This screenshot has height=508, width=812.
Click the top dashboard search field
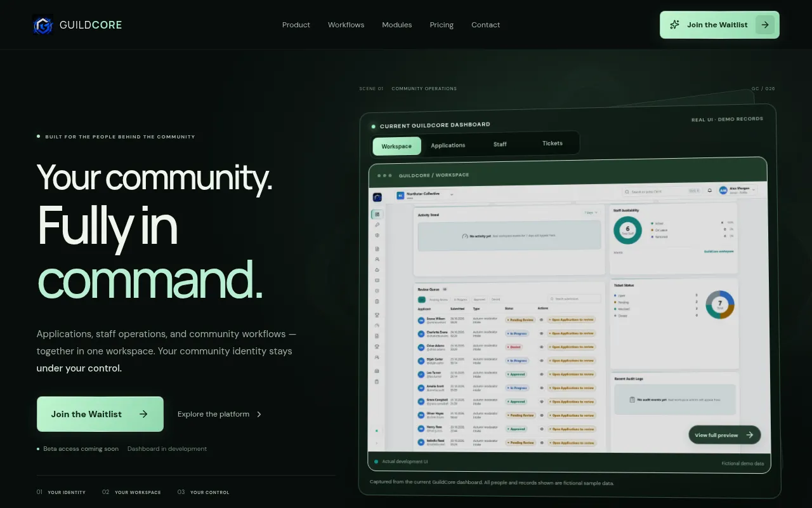coord(662,191)
